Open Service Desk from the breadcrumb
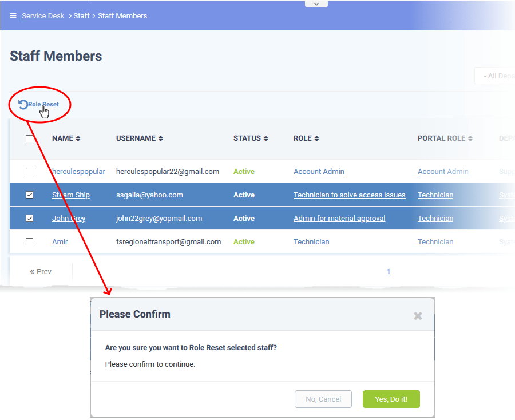Screen dimensions: 515x420 [43, 15]
